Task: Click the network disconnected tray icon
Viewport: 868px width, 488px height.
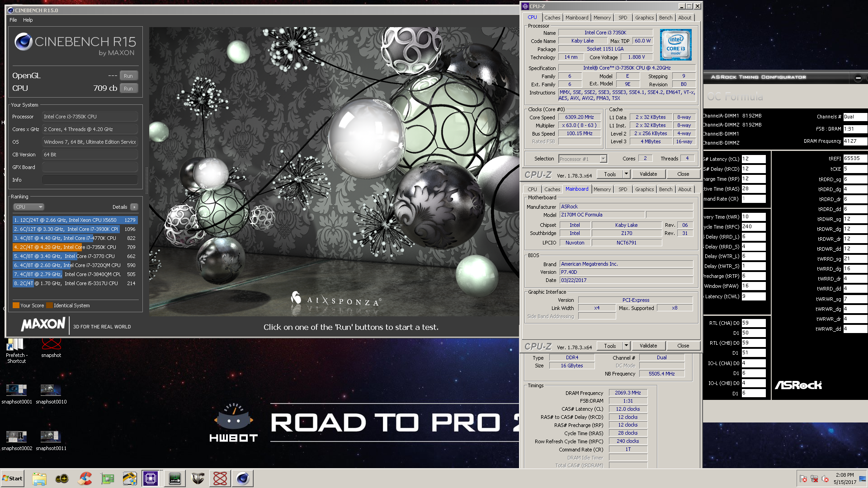Action: tap(814, 479)
